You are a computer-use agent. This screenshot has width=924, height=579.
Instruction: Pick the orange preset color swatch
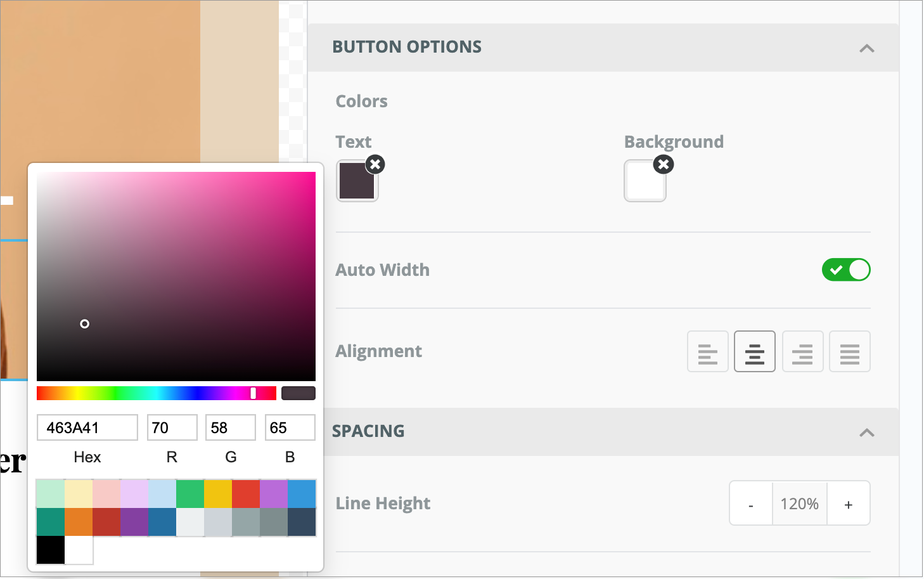pyautogui.click(x=79, y=522)
